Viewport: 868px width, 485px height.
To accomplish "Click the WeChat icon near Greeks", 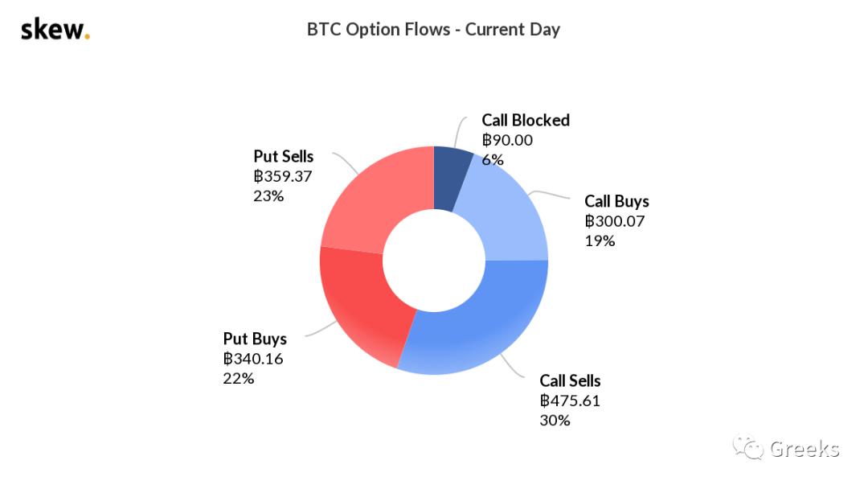I will click(x=752, y=449).
